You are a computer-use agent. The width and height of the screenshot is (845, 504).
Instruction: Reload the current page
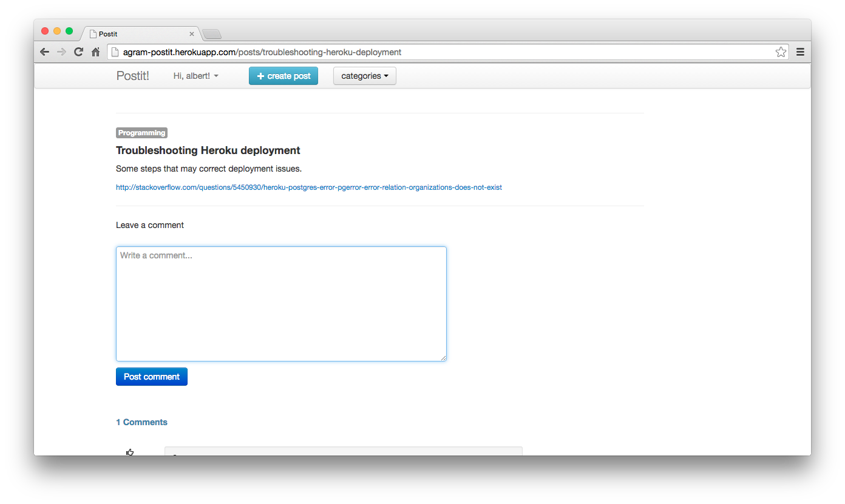coord(78,52)
